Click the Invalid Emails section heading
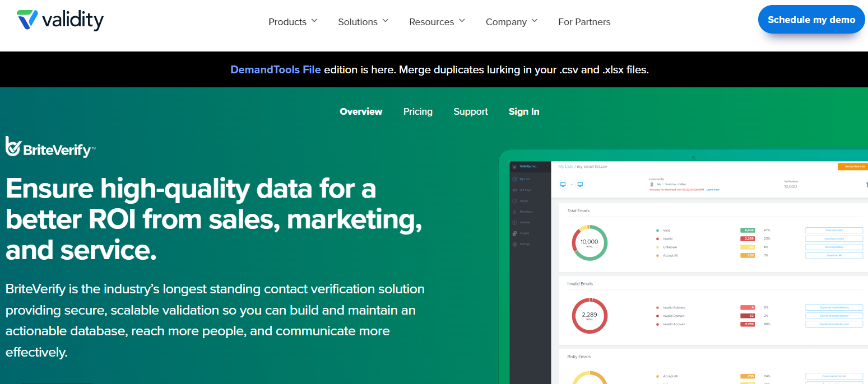This screenshot has width=868, height=384. click(x=580, y=284)
